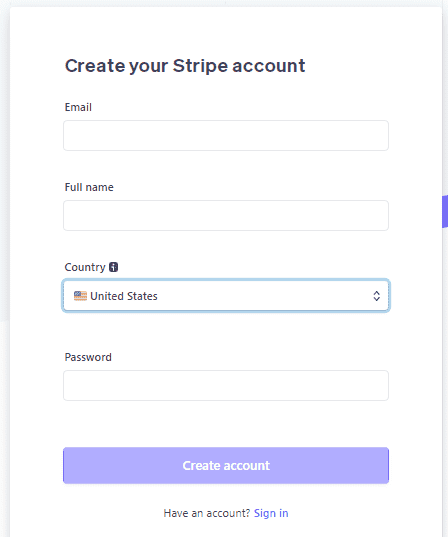The height and width of the screenshot is (537, 448).
Task: Click the Create account button
Action: 226,465
